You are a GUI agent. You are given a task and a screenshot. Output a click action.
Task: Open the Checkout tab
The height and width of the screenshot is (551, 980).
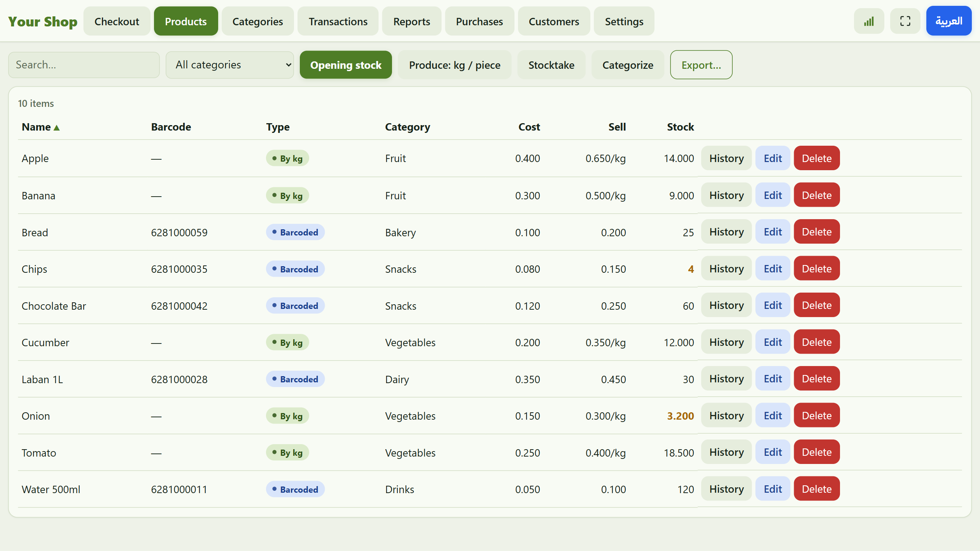(117, 21)
